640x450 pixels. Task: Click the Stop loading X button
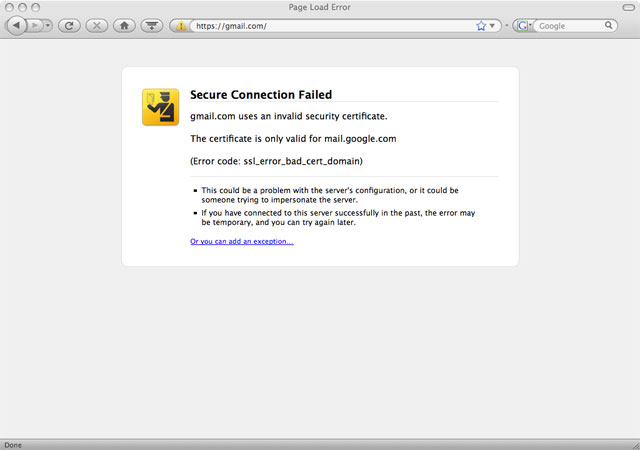click(x=97, y=26)
